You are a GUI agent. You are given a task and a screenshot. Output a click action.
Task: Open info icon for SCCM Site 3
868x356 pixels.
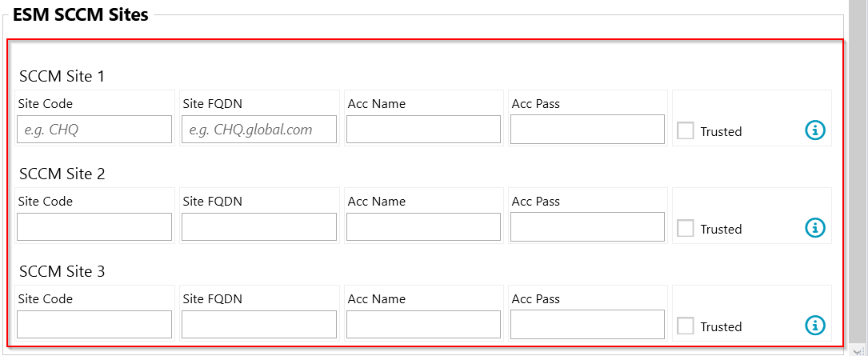814,325
